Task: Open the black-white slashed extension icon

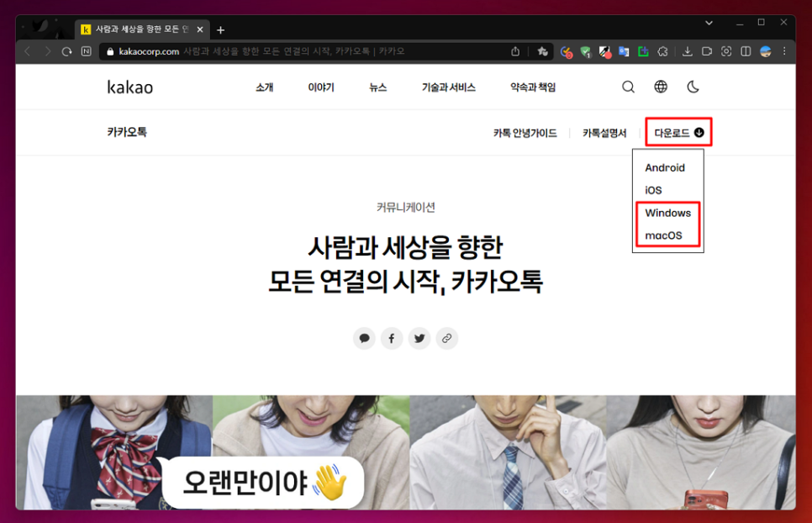Action: tap(605, 52)
